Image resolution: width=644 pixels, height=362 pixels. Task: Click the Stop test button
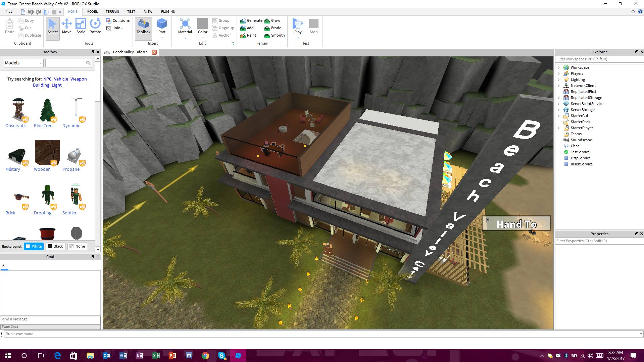point(313,26)
